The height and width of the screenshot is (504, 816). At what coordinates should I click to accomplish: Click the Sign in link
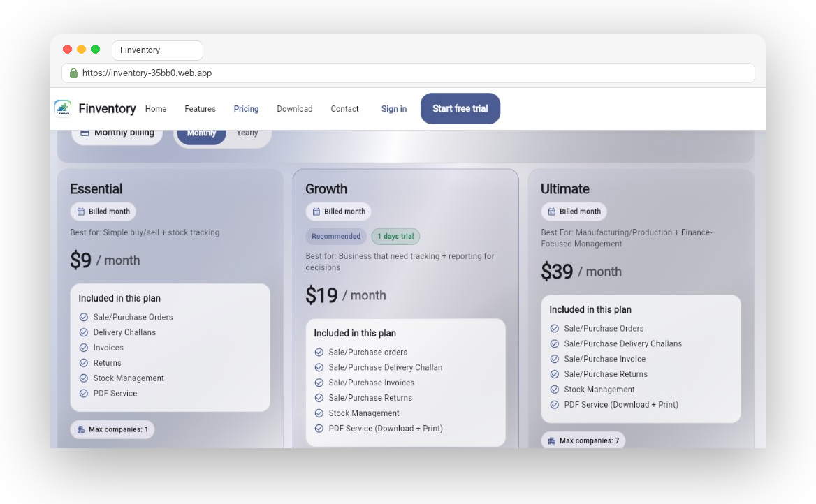point(394,109)
